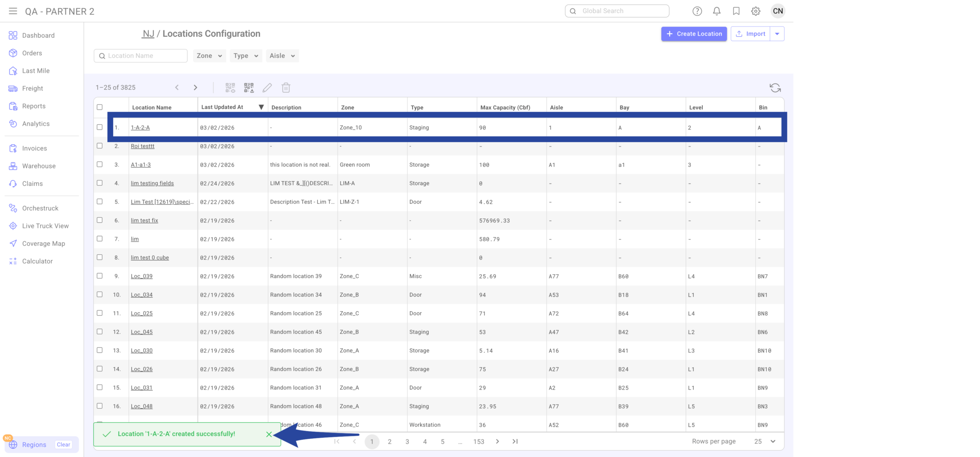
Task: Expand the Zone filter dropdown
Action: pos(209,56)
